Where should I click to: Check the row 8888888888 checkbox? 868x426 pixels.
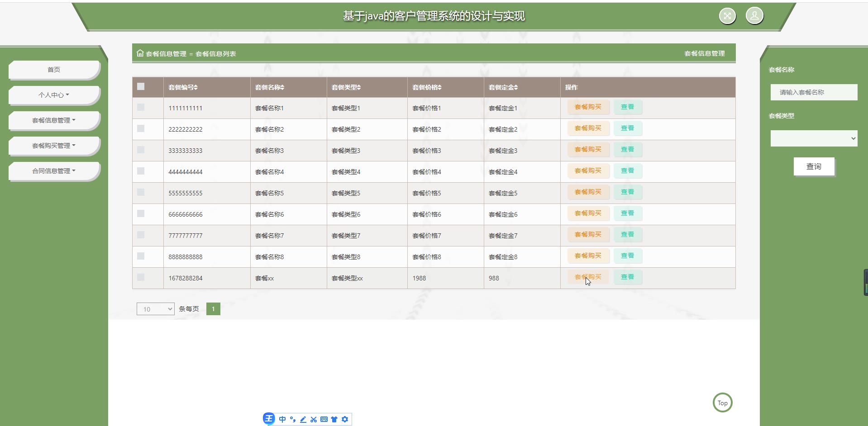click(x=141, y=256)
